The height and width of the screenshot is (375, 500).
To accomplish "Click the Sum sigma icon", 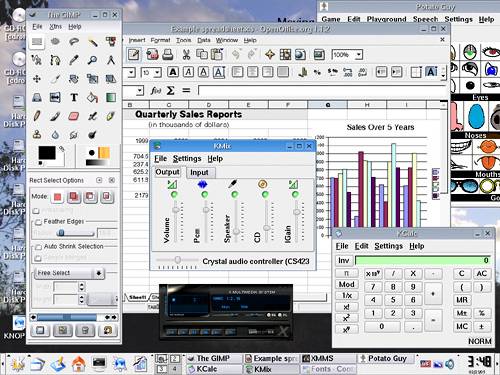I will tap(170, 90).
